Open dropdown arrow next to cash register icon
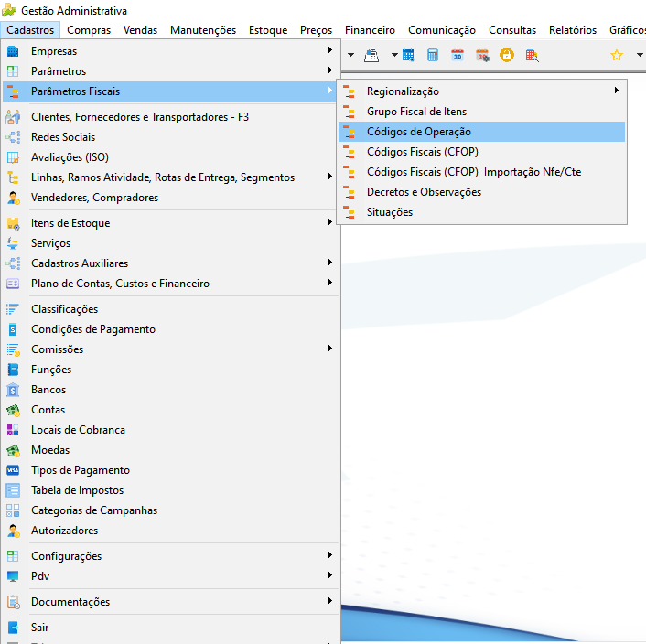This screenshot has width=646, height=644. pyautogui.click(x=394, y=54)
